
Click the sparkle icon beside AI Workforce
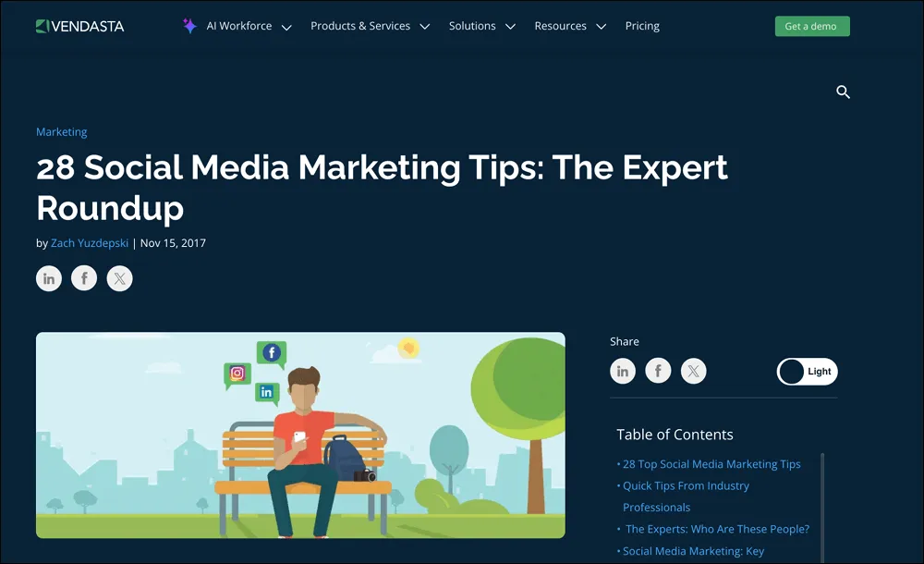pos(189,26)
